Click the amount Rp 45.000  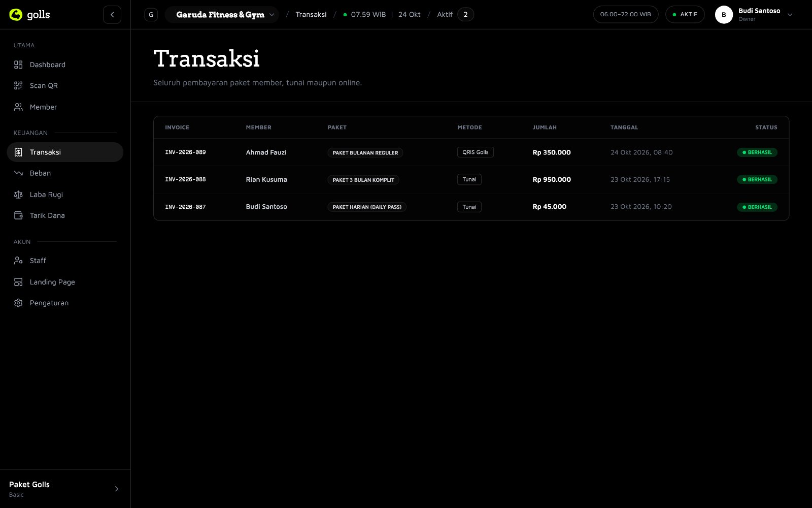pyautogui.click(x=549, y=207)
